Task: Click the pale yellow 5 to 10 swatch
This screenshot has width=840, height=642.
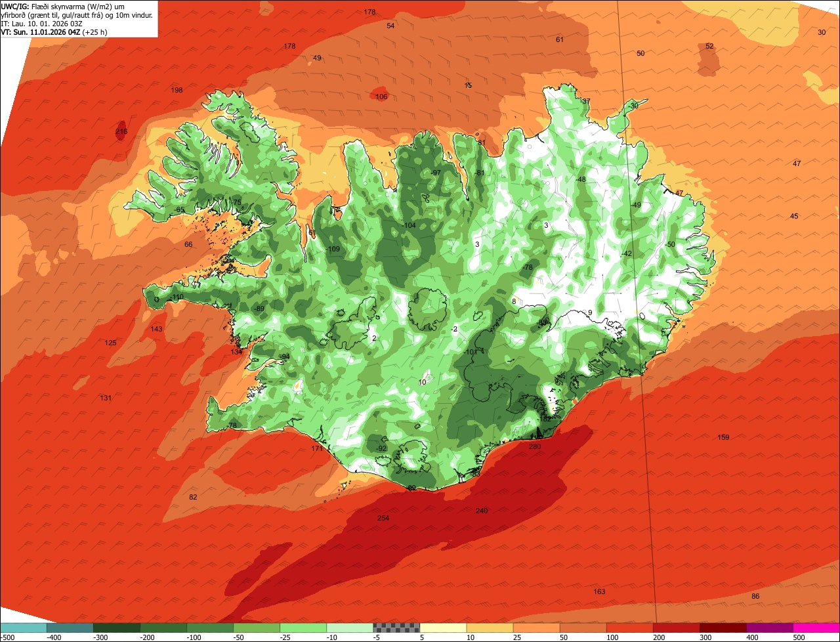Action: point(443,628)
